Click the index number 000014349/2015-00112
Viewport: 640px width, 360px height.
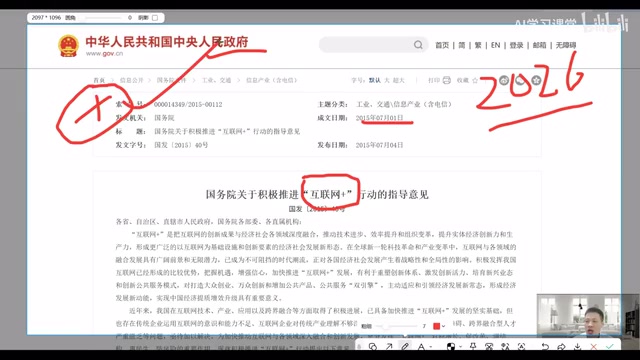click(188, 104)
